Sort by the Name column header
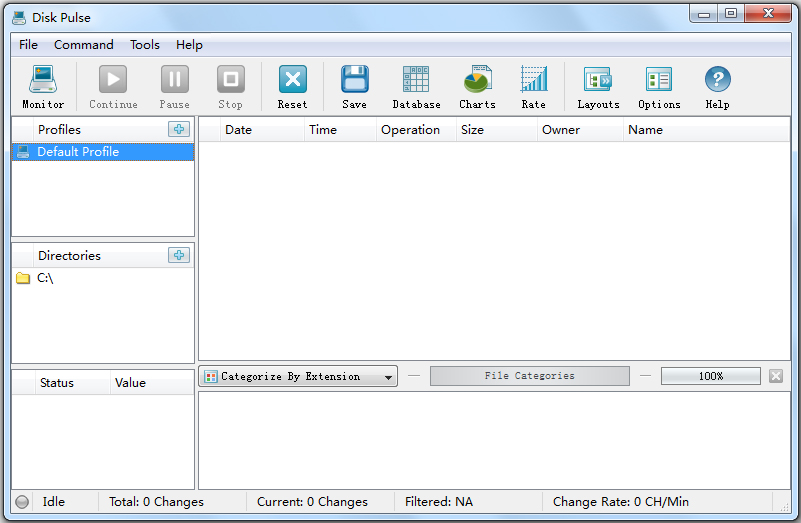Viewport: 801px width, 523px height. tap(706, 130)
